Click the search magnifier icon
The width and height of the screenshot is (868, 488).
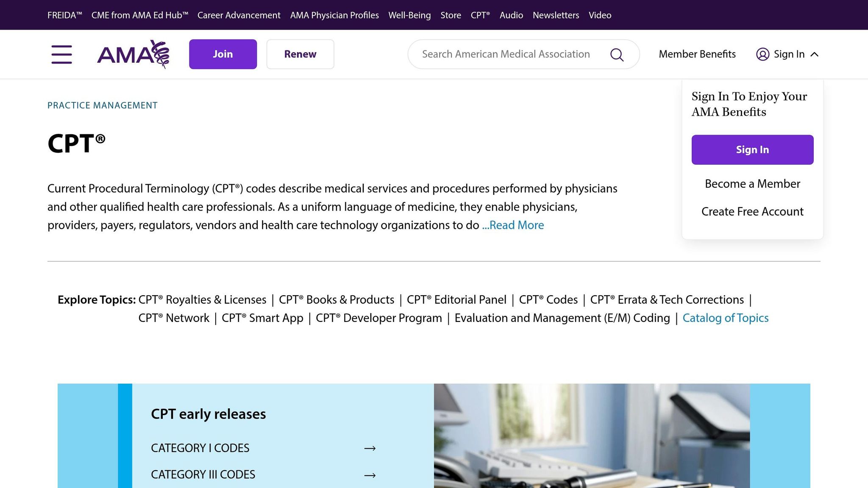coord(617,55)
